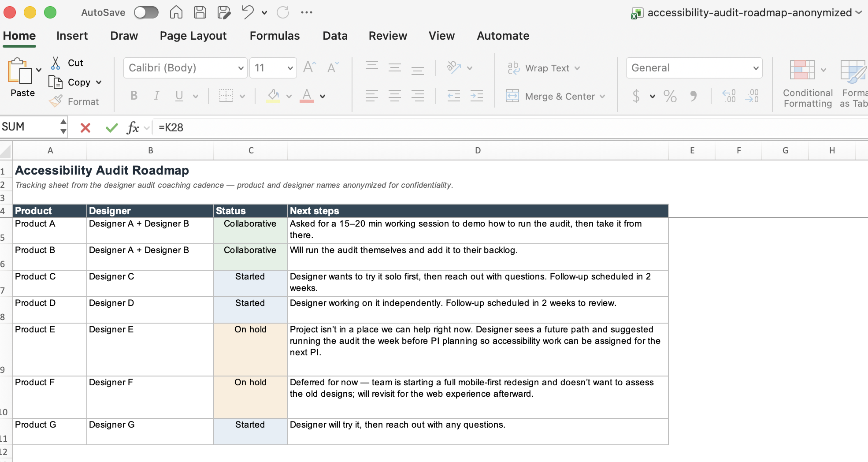Screen dimensions: 868x462
Task: Click the Home icon in title bar
Action: pos(176,12)
